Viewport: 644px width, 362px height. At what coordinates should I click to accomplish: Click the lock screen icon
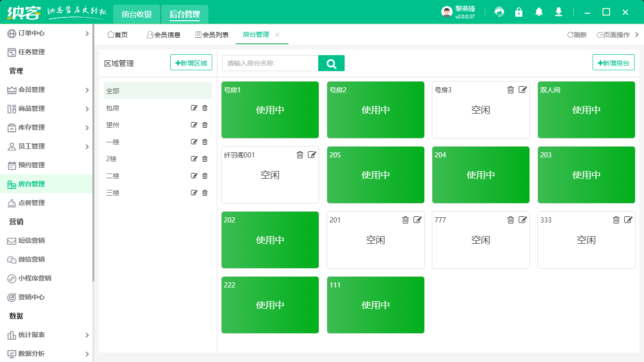click(519, 12)
